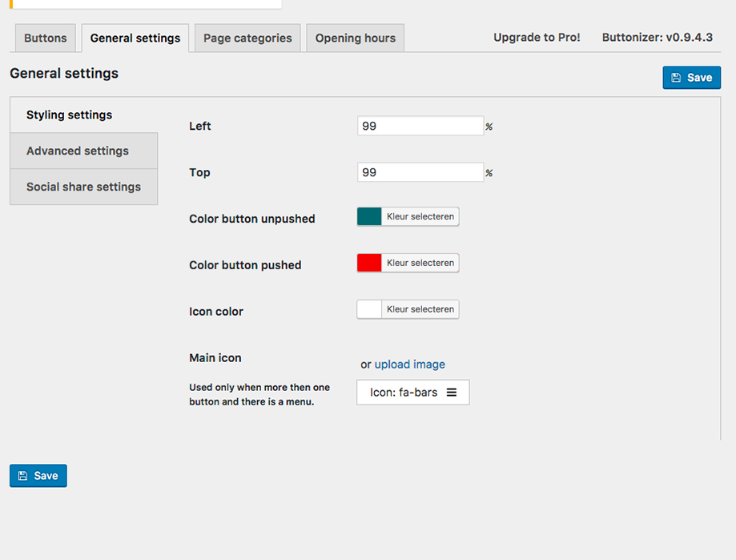Open Social share settings section

[83, 187]
